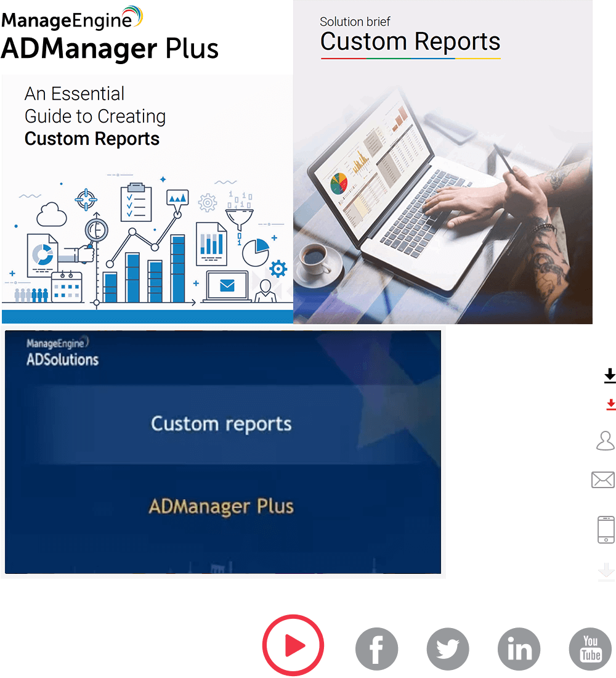Click the 'ADManager Plus' yellow text in video
This screenshot has height=678, width=616.
point(221,506)
